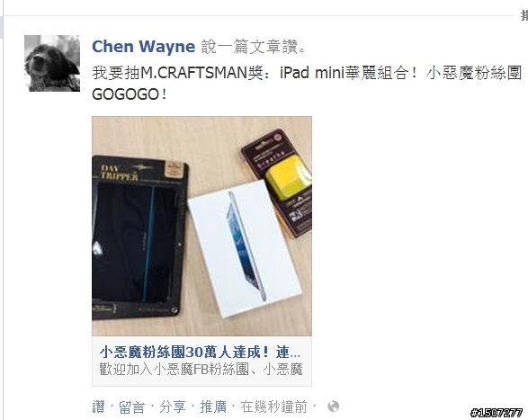Click 留言 to comment on post
The height and width of the screenshot is (420, 528).
point(131,407)
